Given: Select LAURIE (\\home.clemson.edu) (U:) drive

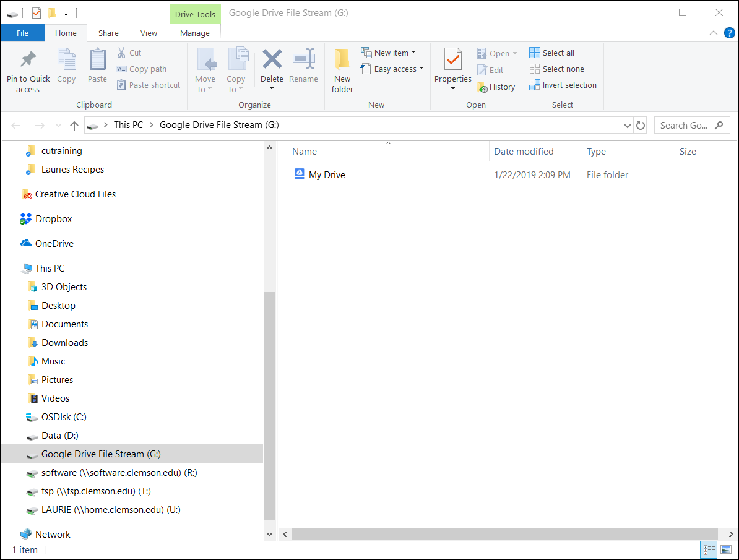Looking at the screenshot, I should click(111, 510).
